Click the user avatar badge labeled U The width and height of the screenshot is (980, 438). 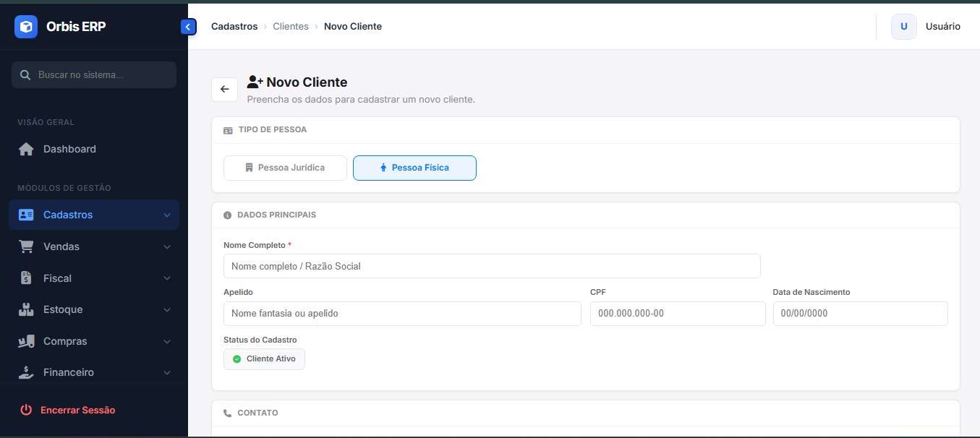[903, 27]
